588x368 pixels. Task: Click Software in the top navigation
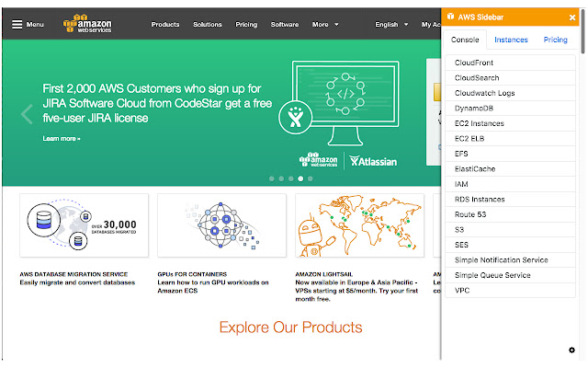pyautogui.click(x=285, y=25)
